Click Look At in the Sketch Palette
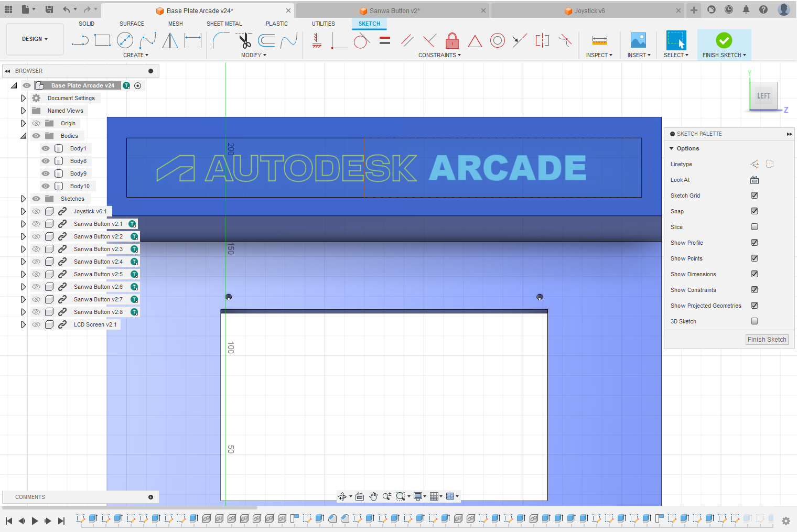Viewport: 797px width, 532px height. click(754, 180)
